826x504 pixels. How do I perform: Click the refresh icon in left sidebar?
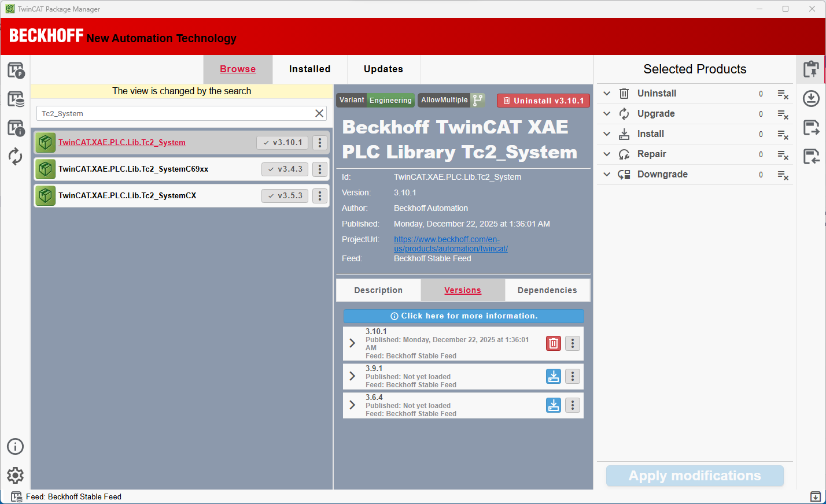(16, 157)
